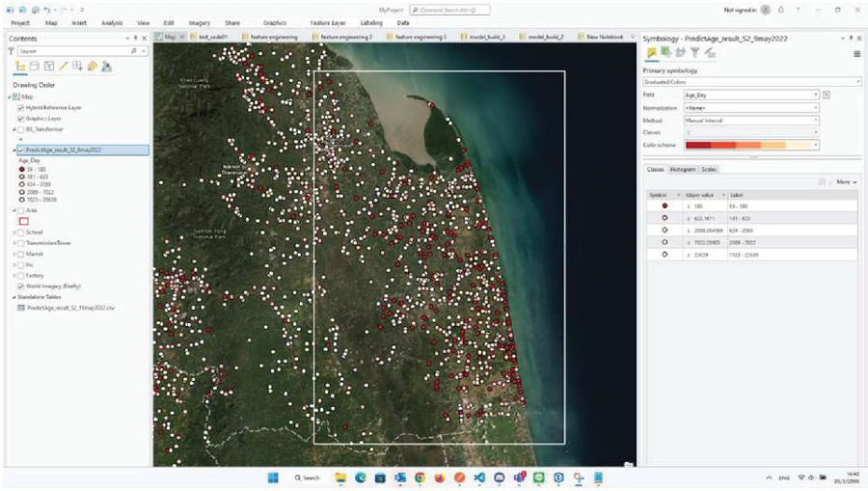Open the Imagery ribbon tab
This screenshot has height=491, width=868.
200,23
